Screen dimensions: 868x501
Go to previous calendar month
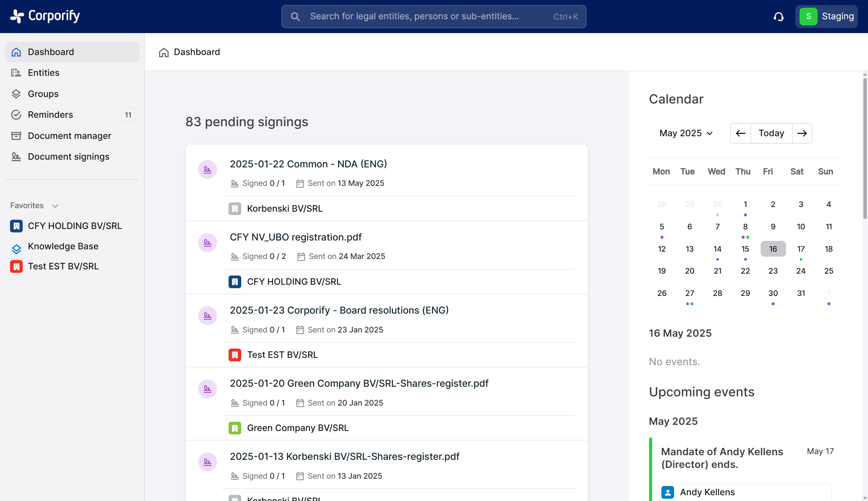740,134
